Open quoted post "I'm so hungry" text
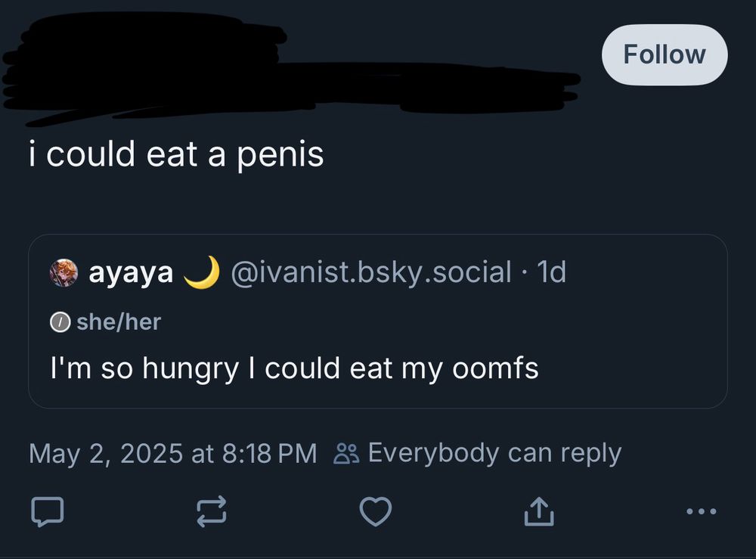This screenshot has width=756, height=559. tap(294, 368)
